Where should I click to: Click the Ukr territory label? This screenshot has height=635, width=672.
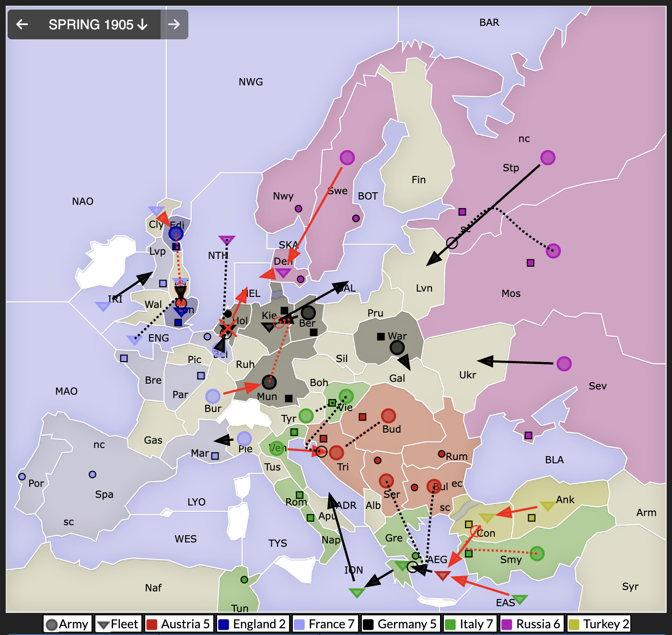467,375
